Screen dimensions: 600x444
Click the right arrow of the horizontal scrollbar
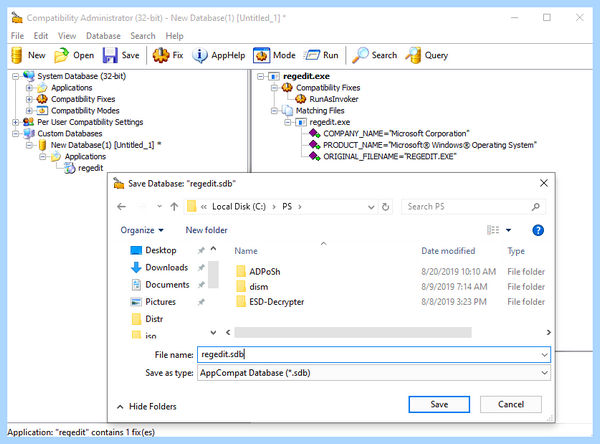[x=548, y=332]
